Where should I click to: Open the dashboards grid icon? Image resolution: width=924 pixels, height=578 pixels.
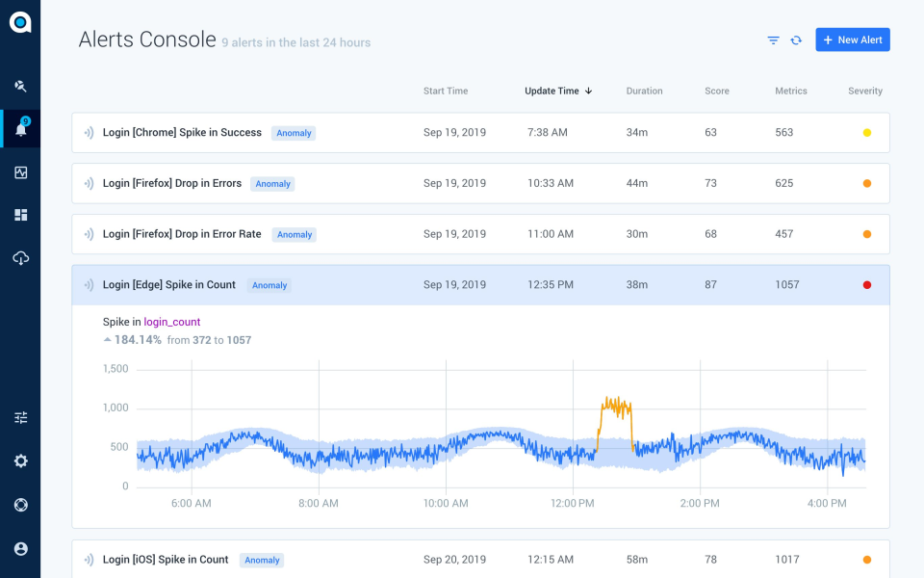20,215
